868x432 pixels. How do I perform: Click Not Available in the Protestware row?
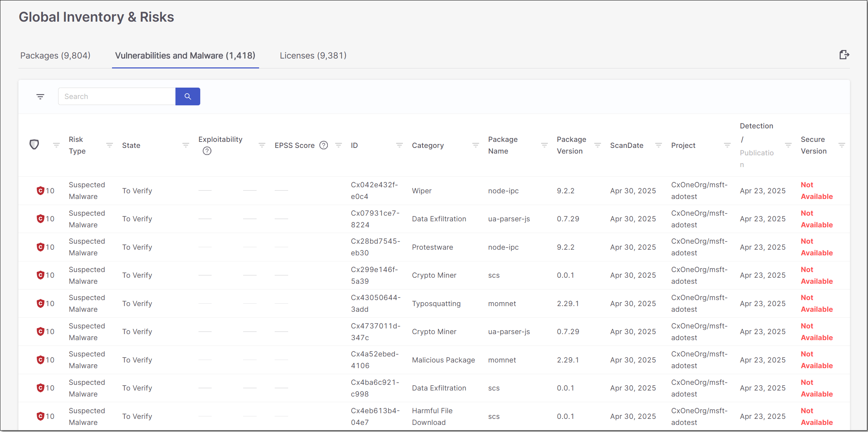pyautogui.click(x=817, y=247)
